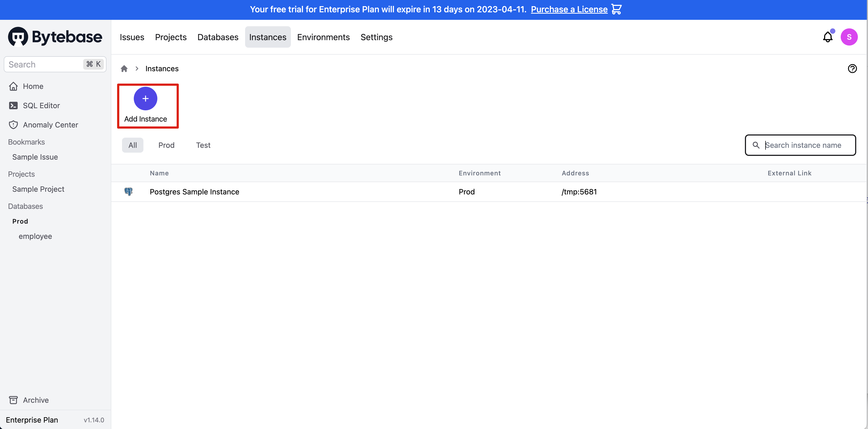This screenshot has height=429, width=868.
Task: Open SQL Editor from the sidebar
Action: (x=41, y=106)
